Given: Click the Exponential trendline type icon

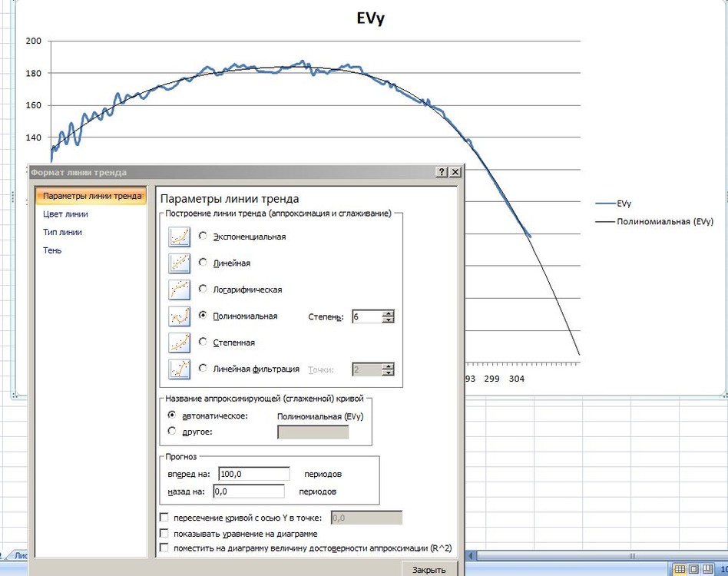Looking at the screenshot, I should pyautogui.click(x=179, y=237).
